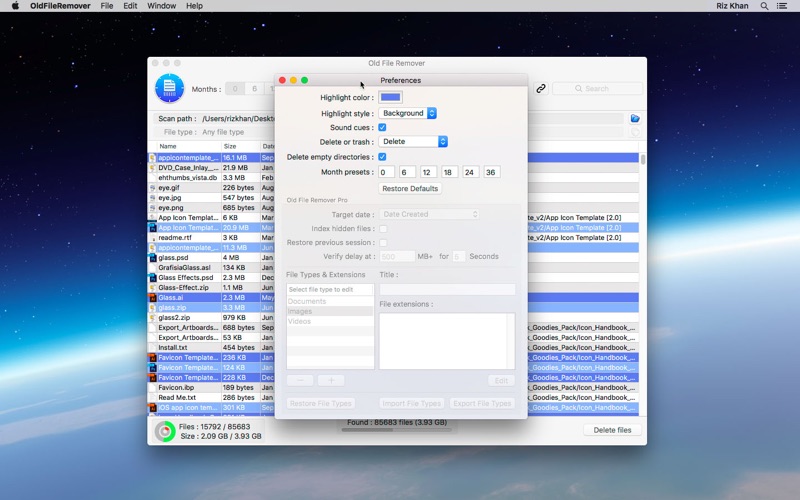Viewport: 800px width, 500px height.
Task: Click the plus button to add file type
Action: [x=331, y=380]
